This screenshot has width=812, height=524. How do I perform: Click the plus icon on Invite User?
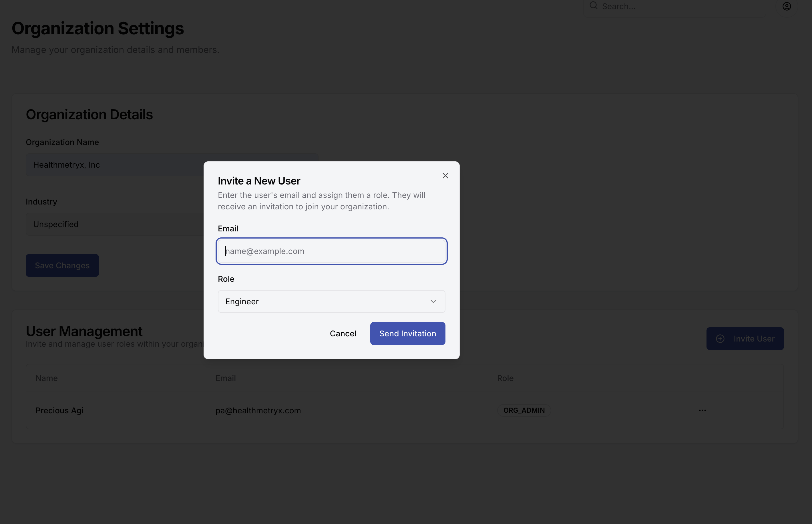tap(720, 339)
